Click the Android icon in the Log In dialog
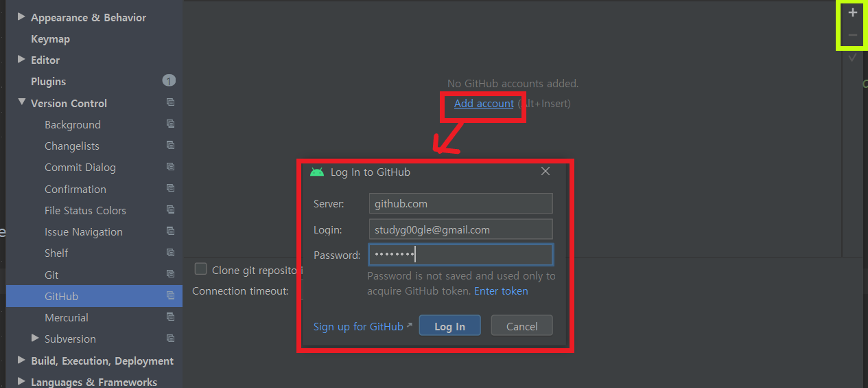This screenshot has height=388, width=868. 317,172
